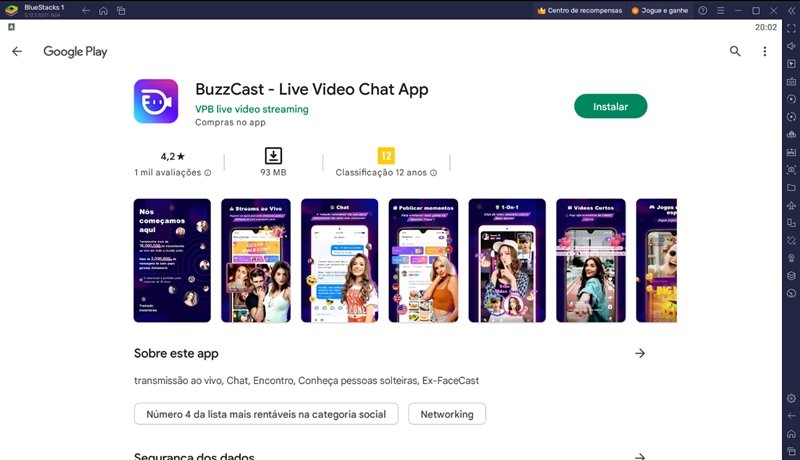Click BlueStacks title bar back arrow

tap(86, 11)
